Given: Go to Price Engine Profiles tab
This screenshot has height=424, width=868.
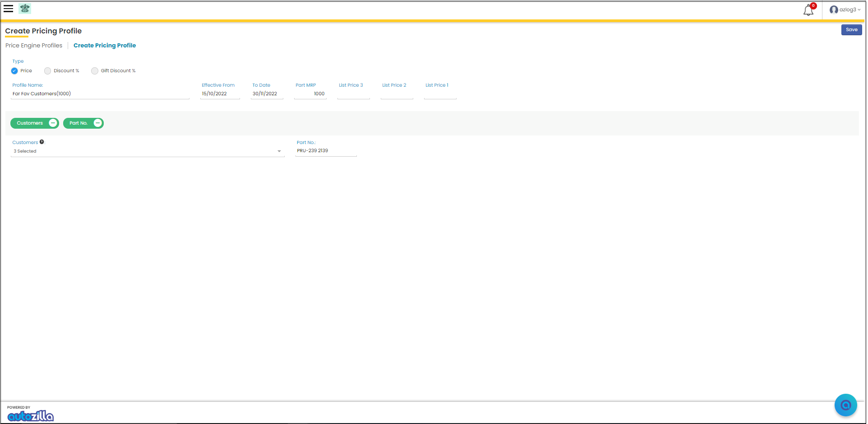Looking at the screenshot, I should 34,46.
